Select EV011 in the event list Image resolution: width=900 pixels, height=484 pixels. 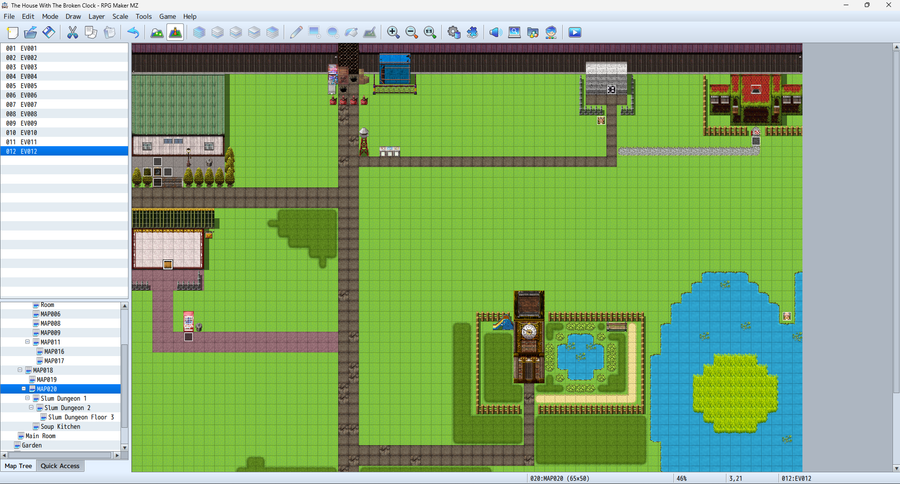click(64, 142)
